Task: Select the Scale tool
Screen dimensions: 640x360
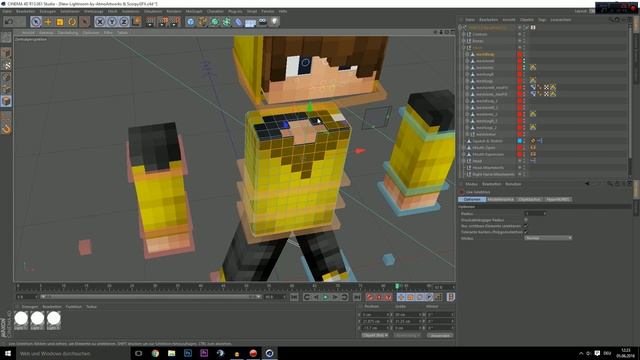Action: [x=60, y=22]
